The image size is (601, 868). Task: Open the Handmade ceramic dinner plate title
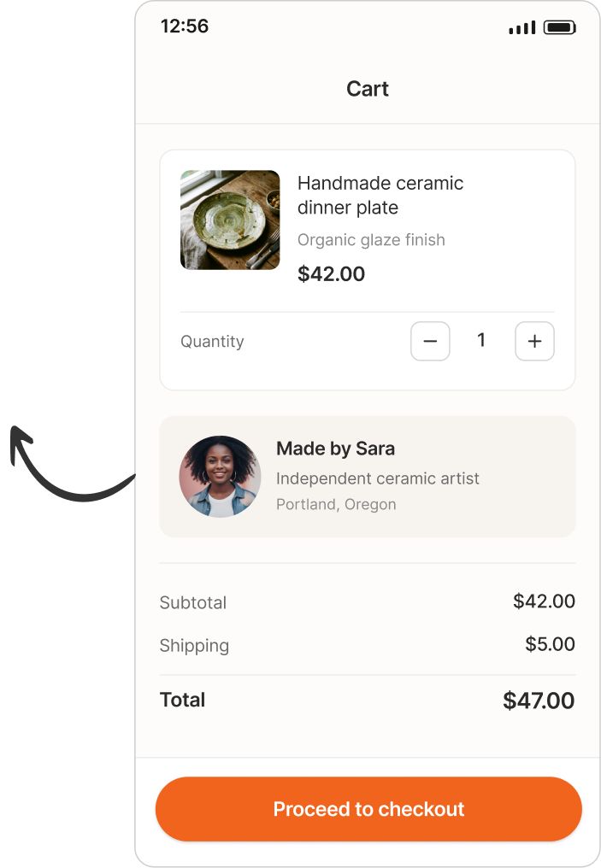click(x=380, y=195)
